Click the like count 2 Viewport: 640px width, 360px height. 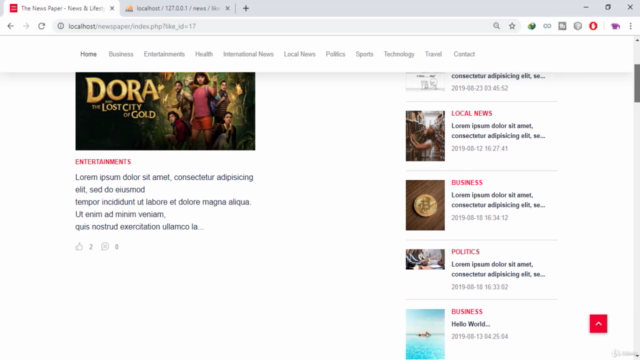point(91,247)
